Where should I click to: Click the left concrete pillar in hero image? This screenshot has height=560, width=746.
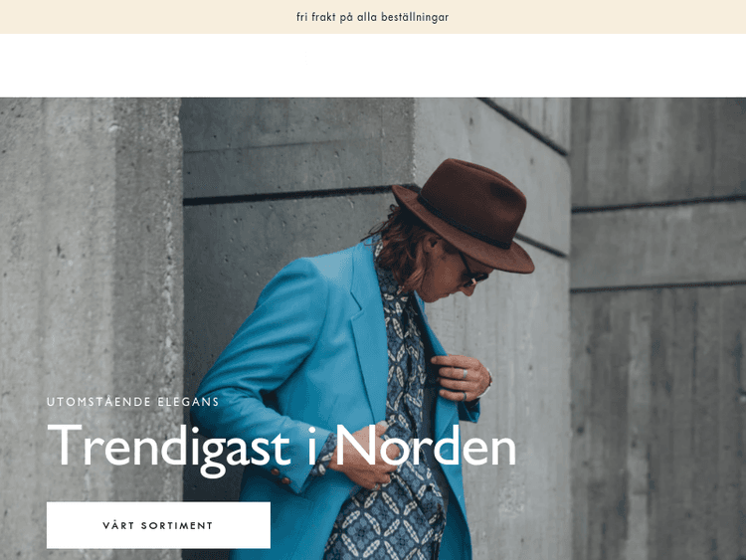tap(91, 285)
